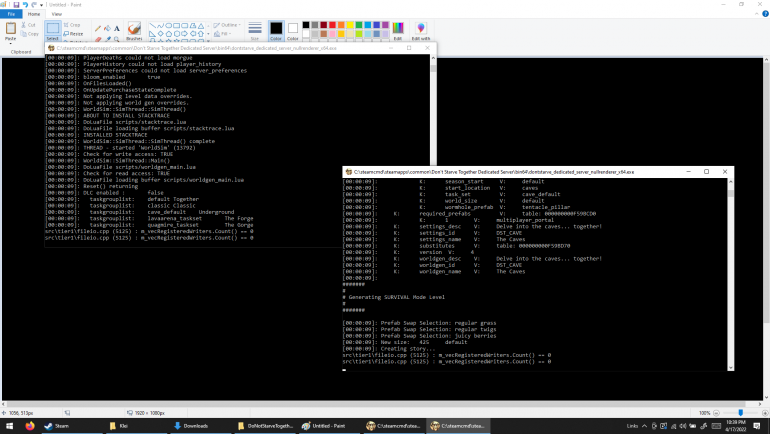
Task: Pick the diagonal Line shape
Action: coord(152,26)
